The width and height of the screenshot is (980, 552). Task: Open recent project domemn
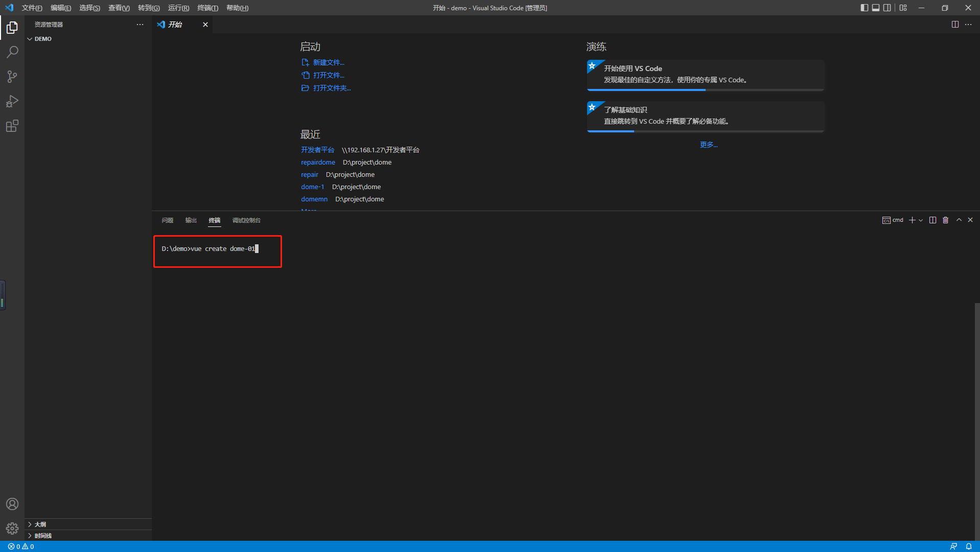tap(314, 199)
